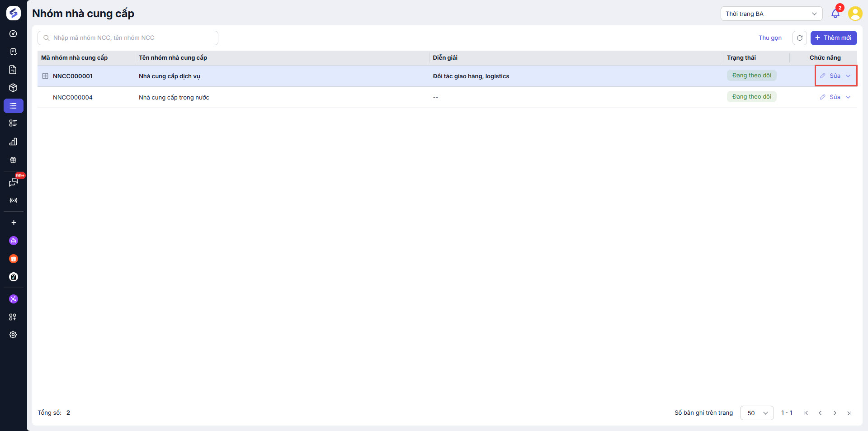Open the records-per-page dropdown showing 50

[757, 413]
